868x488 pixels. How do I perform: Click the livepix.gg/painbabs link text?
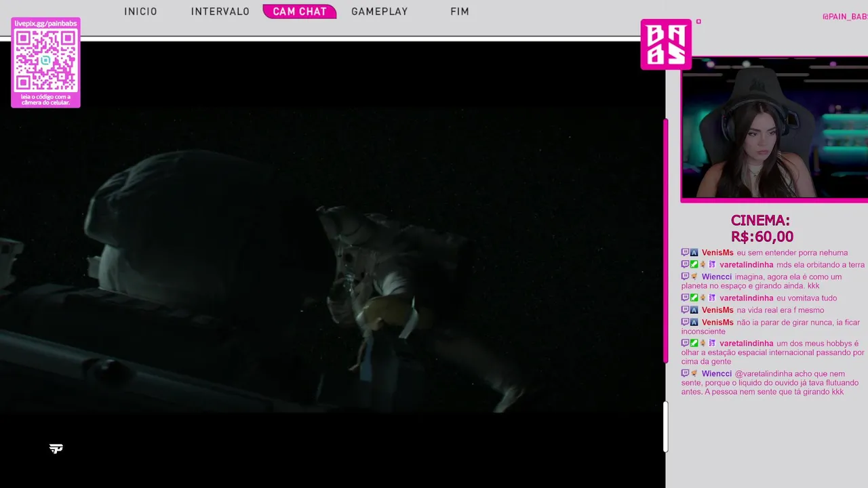45,24
